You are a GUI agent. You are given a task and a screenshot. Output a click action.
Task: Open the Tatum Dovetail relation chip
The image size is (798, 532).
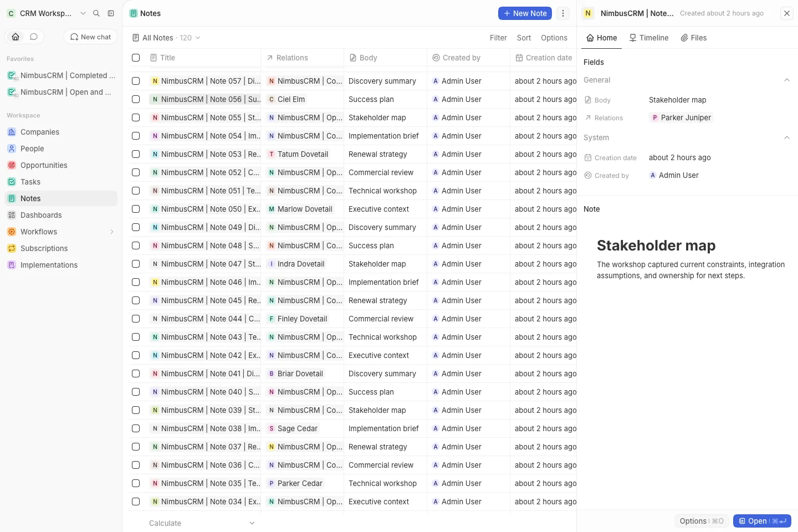[x=298, y=154]
